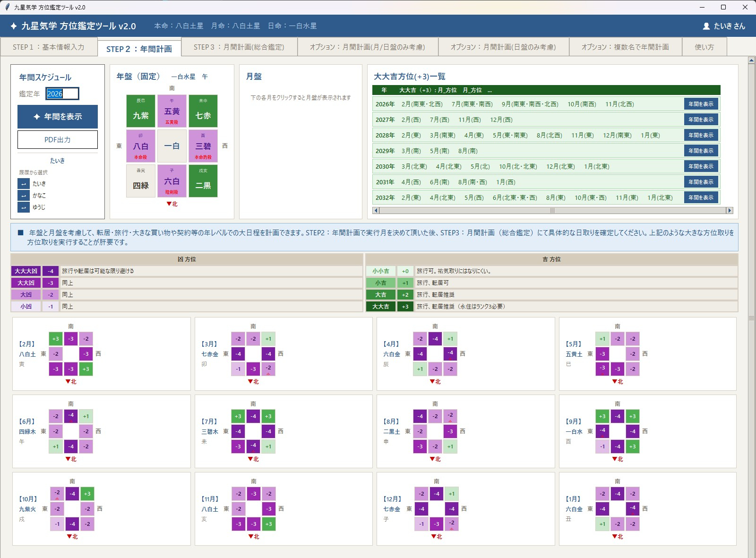Click right arrow of horizontal scrollbar
The height and width of the screenshot is (558, 756).
(730, 211)
